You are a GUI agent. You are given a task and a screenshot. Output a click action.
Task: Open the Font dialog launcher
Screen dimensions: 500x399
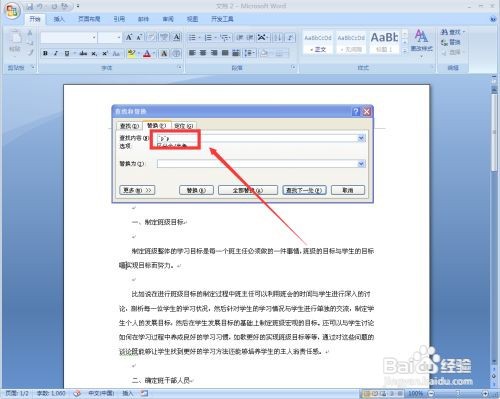[180, 68]
